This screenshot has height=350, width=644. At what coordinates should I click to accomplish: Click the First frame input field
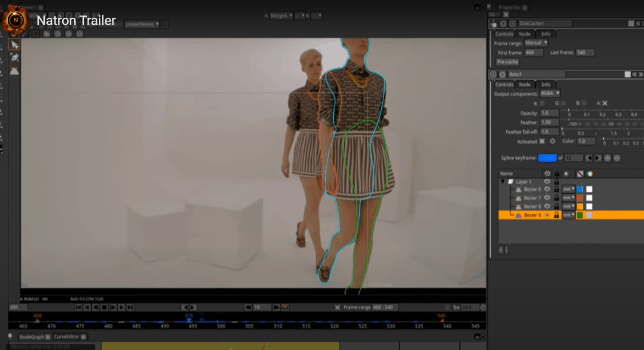[x=534, y=52]
